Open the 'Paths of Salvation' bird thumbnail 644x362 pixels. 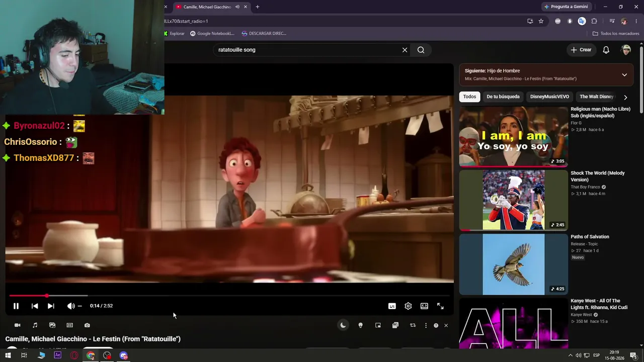pyautogui.click(x=513, y=264)
